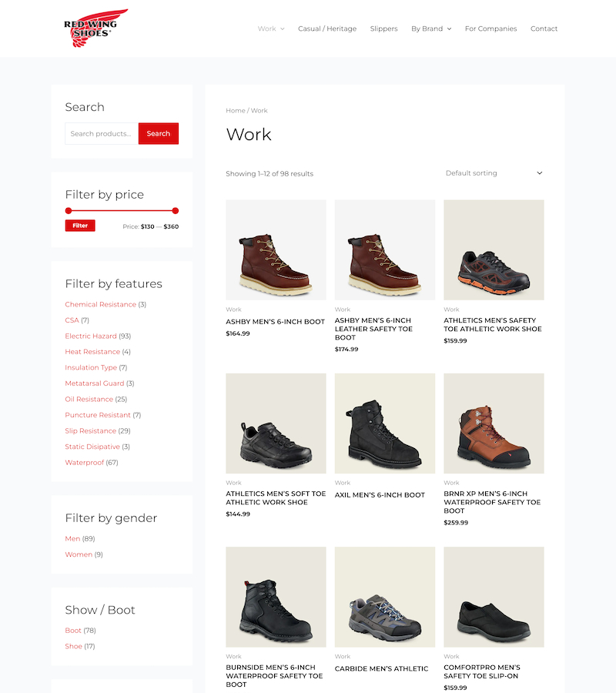Show only Boot products

(x=73, y=631)
